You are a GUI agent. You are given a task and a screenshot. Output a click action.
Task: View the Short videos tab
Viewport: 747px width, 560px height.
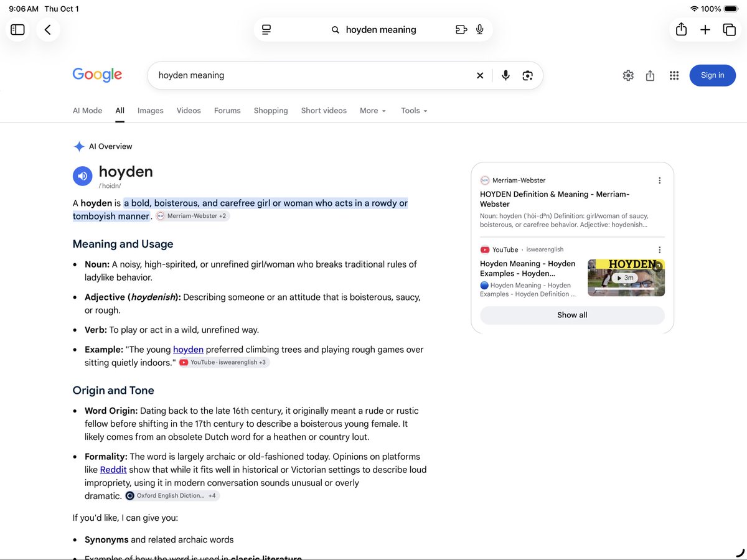click(324, 111)
